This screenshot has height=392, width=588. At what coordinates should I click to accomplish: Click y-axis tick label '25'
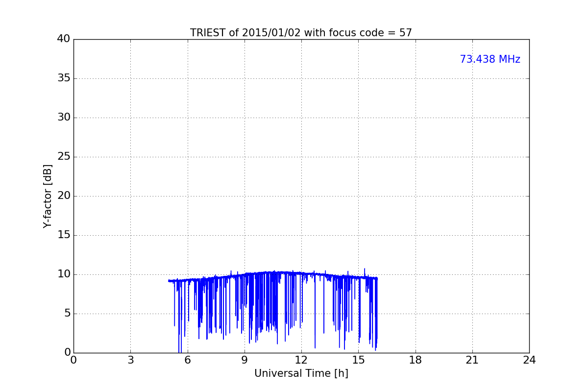(x=64, y=157)
